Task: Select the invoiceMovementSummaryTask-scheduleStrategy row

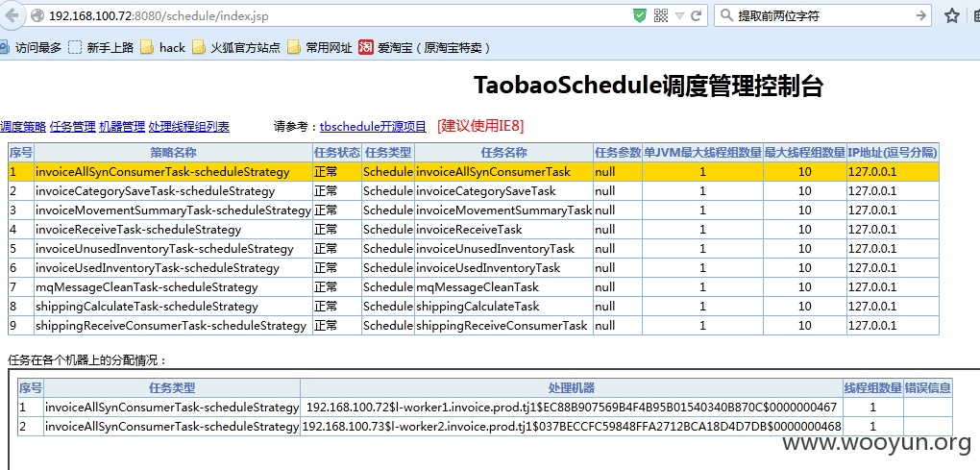Action: (474, 210)
